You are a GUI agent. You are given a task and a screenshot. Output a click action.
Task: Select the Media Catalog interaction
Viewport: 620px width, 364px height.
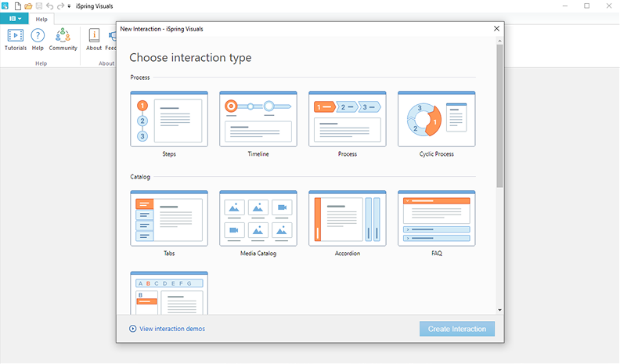[x=258, y=218]
